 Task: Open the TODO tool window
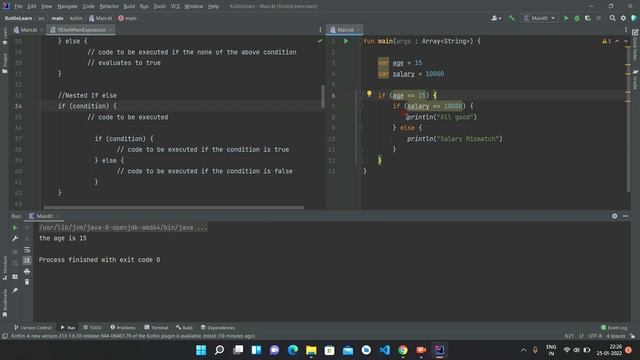pyautogui.click(x=92, y=327)
